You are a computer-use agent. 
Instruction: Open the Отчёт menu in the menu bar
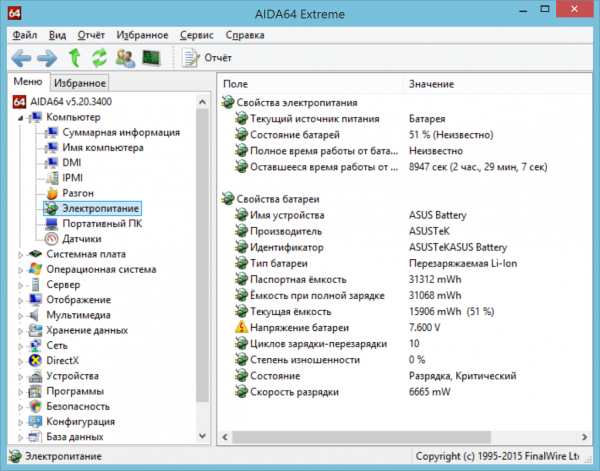coord(91,35)
